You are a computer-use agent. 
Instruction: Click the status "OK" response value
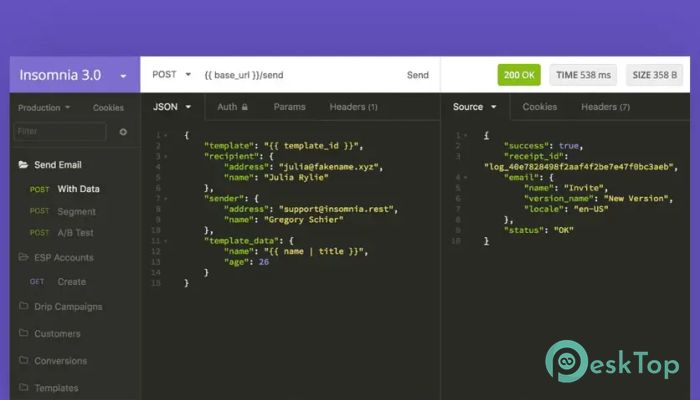point(563,230)
